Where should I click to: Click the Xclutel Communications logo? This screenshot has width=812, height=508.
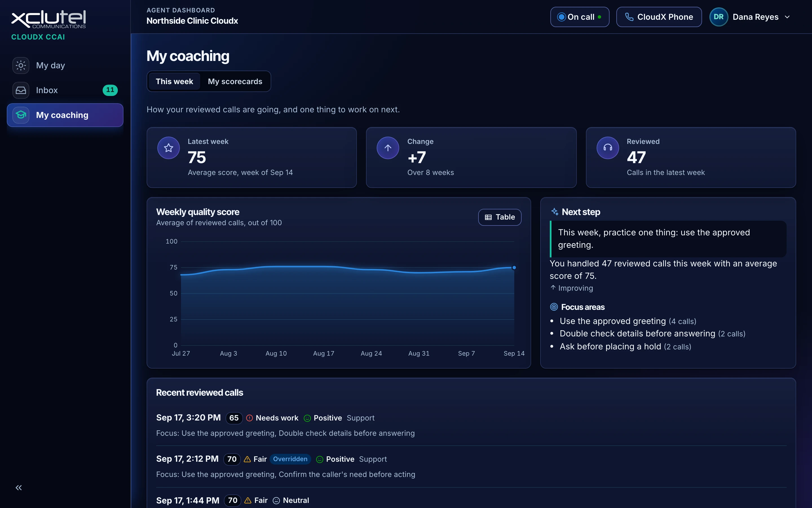click(49, 19)
